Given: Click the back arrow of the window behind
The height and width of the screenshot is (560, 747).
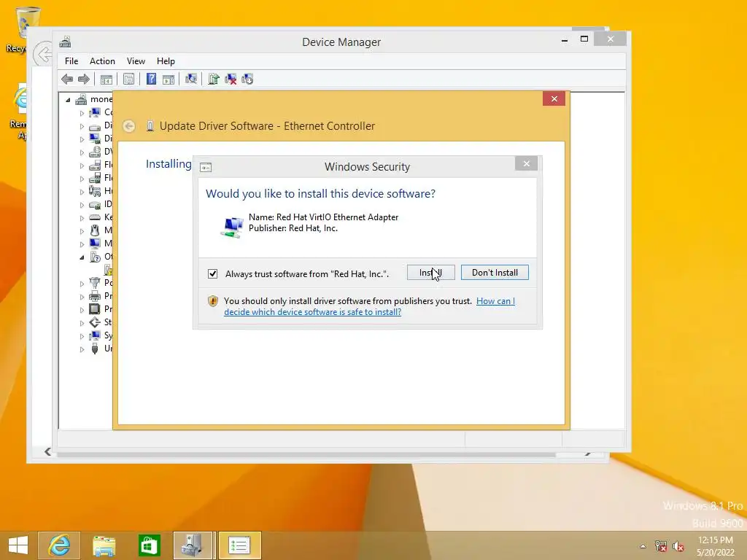Looking at the screenshot, I should 42,54.
